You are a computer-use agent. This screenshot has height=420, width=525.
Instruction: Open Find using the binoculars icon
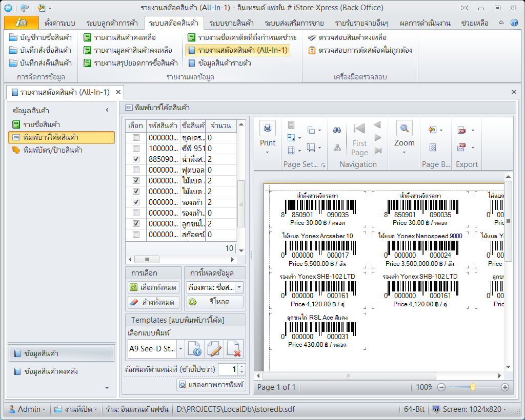[337, 130]
